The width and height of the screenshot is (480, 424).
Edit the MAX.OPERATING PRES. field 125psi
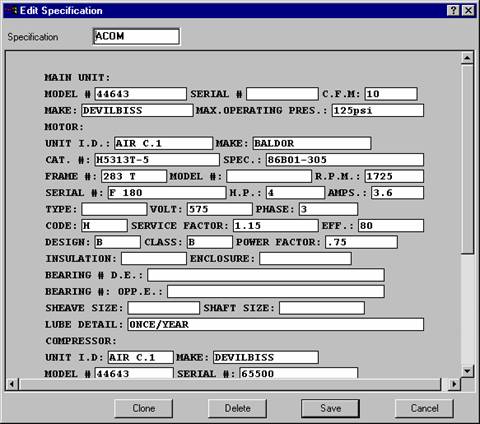tap(378, 110)
